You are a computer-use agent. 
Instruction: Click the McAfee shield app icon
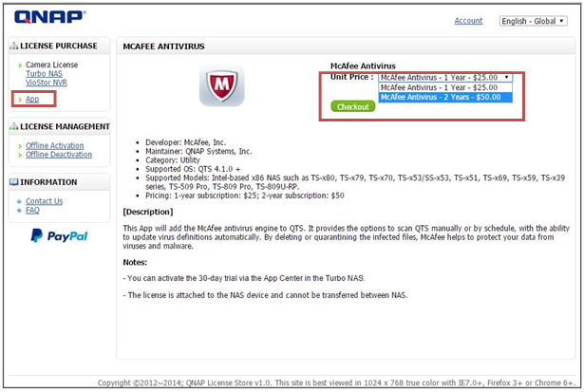coord(222,85)
